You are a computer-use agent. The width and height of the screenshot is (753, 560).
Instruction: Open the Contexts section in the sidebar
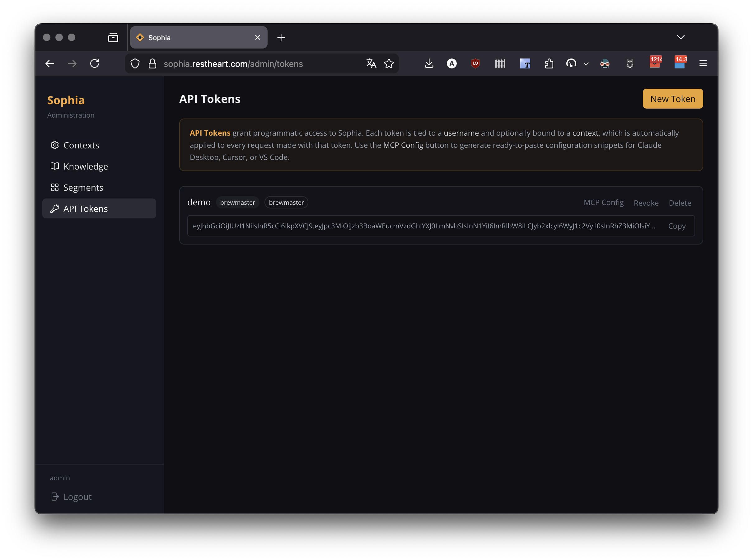coord(81,145)
